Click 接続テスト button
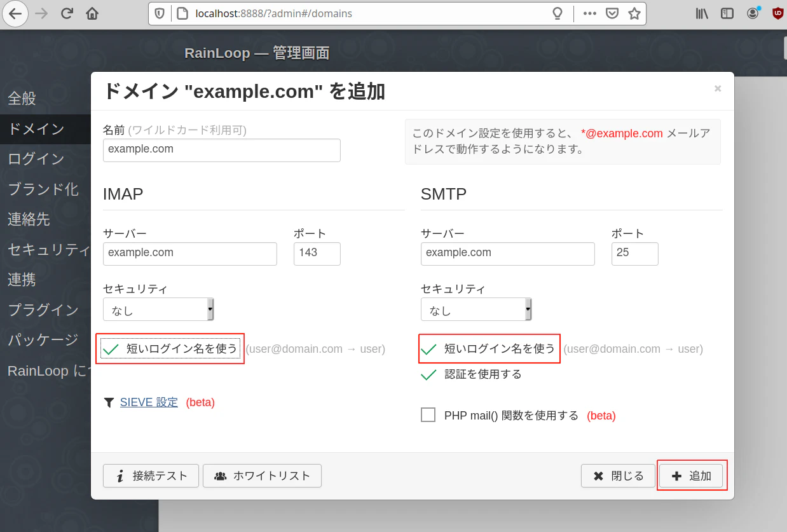This screenshot has width=787, height=532. pyautogui.click(x=151, y=475)
